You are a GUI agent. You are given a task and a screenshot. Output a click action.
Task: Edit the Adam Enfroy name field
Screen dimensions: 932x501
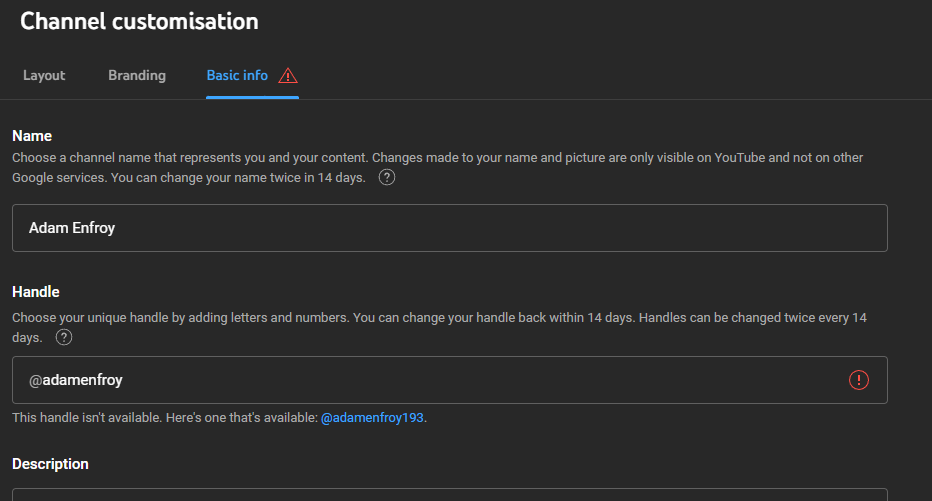[450, 228]
